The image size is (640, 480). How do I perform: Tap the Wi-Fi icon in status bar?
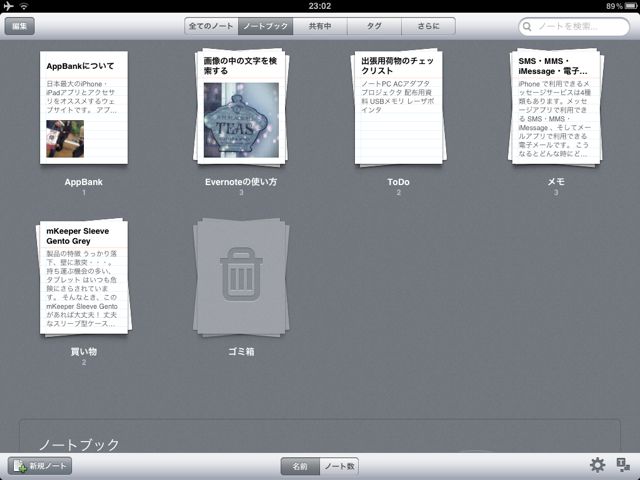(24, 6)
